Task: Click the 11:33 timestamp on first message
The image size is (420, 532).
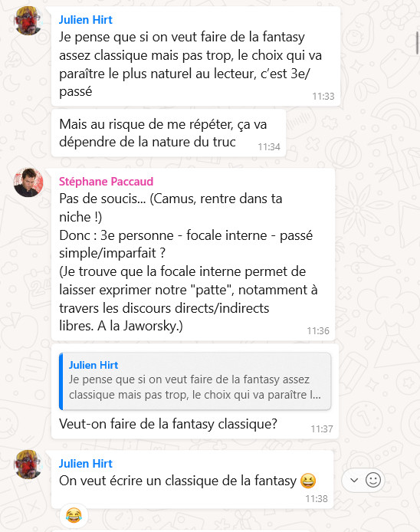Action: [x=323, y=97]
